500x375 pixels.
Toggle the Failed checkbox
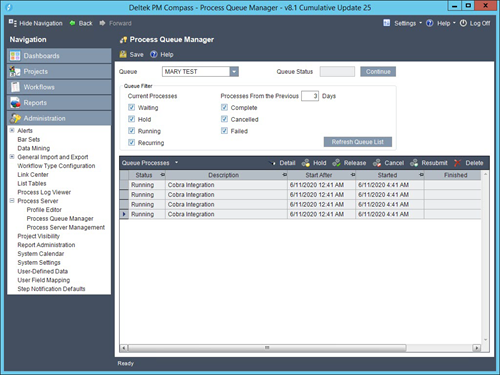click(224, 131)
